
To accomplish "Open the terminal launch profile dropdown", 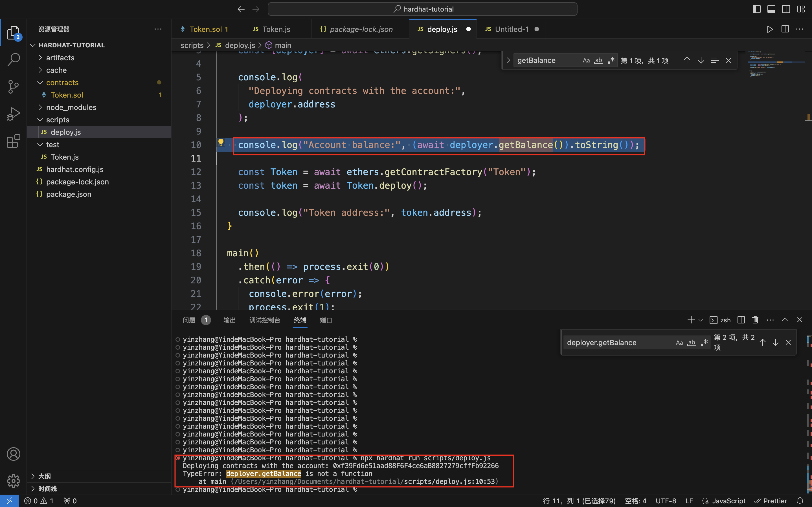I will (700, 320).
